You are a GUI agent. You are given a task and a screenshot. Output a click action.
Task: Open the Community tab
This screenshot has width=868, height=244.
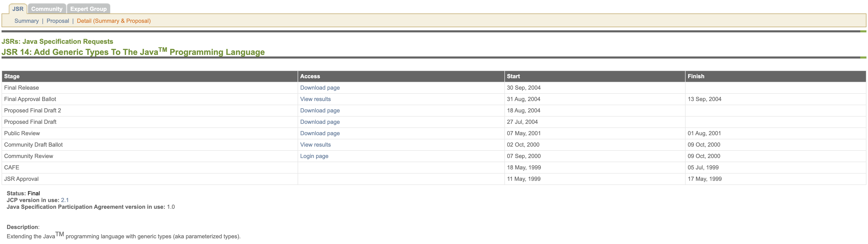(47, 9)
